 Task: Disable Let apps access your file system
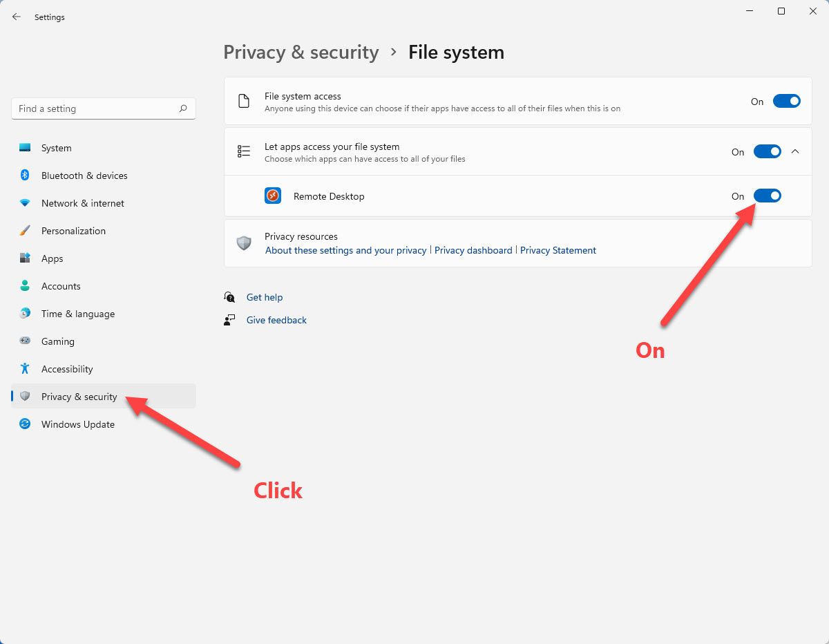(767, 151)
